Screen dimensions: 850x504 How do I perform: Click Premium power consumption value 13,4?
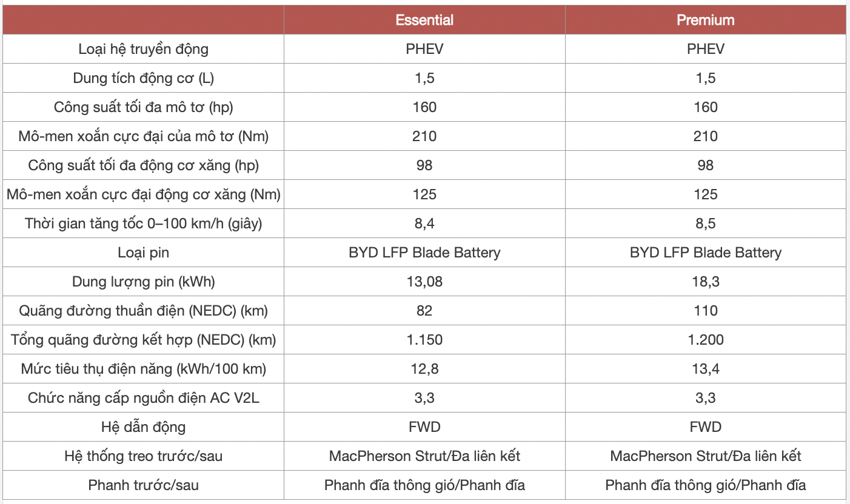pos(706,369)
